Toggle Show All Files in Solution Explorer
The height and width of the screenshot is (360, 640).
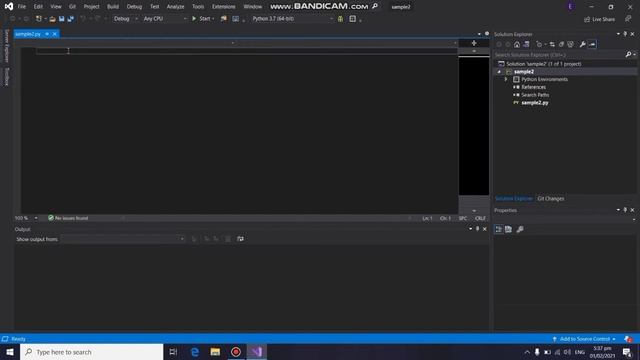tap(571, 44)
